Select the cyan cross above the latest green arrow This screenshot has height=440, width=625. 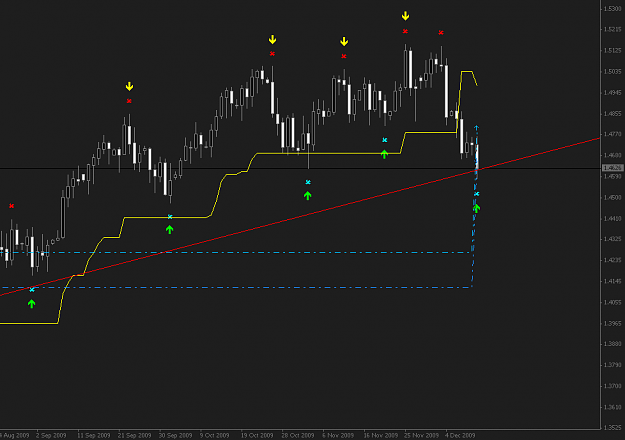click(476, 194)
